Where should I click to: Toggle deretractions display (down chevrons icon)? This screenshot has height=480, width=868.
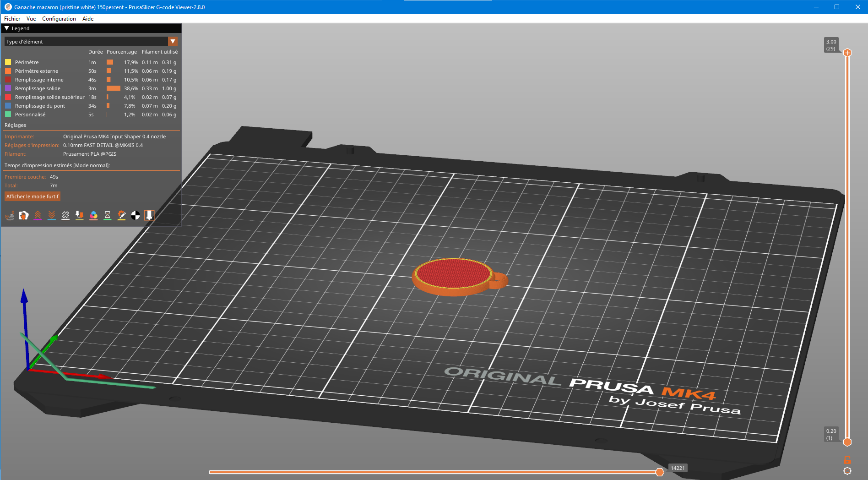point(52,215)
